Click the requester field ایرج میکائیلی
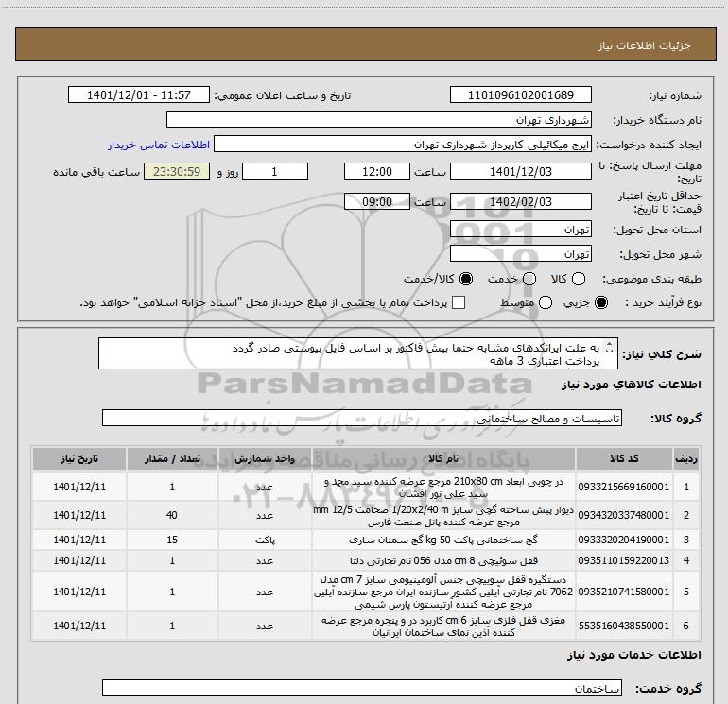The height and width of the screenshot is (704, 728). point(403,145)
